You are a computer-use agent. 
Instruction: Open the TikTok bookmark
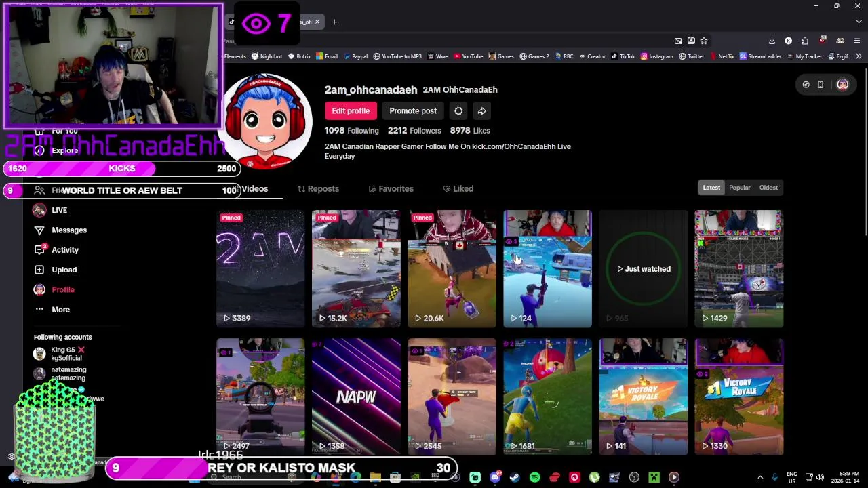623,56
